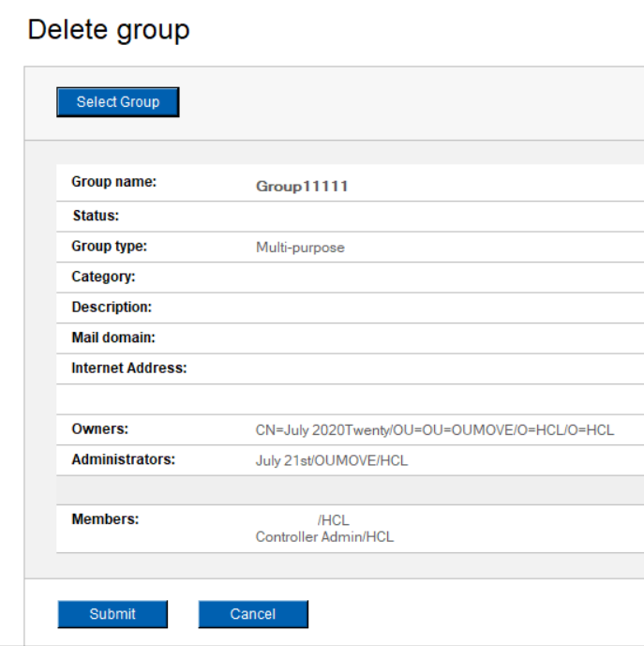Click the Status label

[x=96, y=216]
